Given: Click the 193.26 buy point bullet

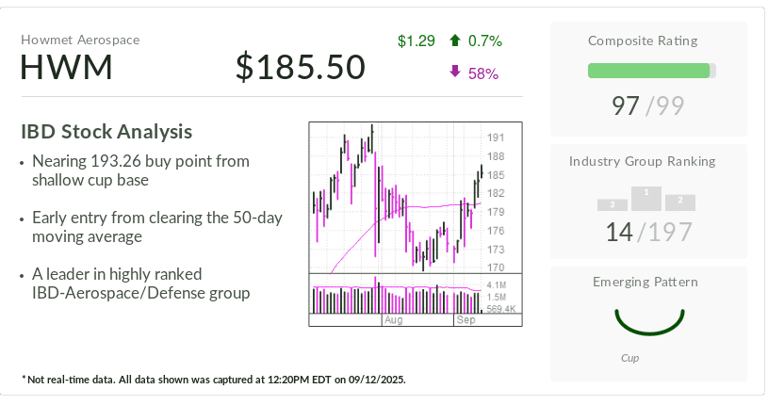Looking at the screenshot, I should pos(140,170).
